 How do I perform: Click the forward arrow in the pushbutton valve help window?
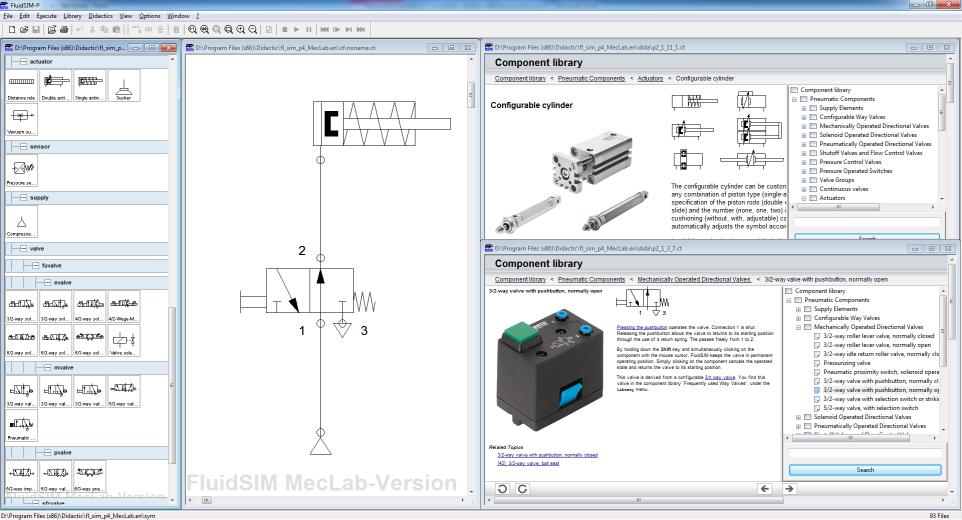point(789,489)
